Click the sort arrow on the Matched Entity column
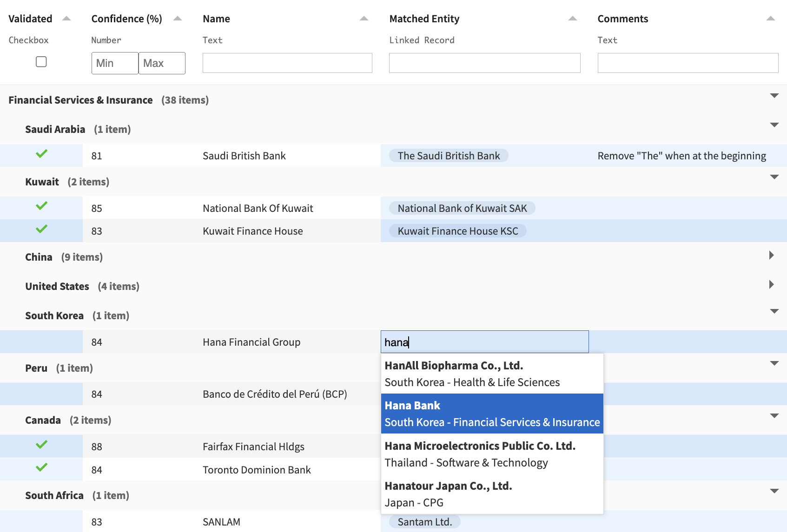This screenshot has height=532, width=787. 572,18
